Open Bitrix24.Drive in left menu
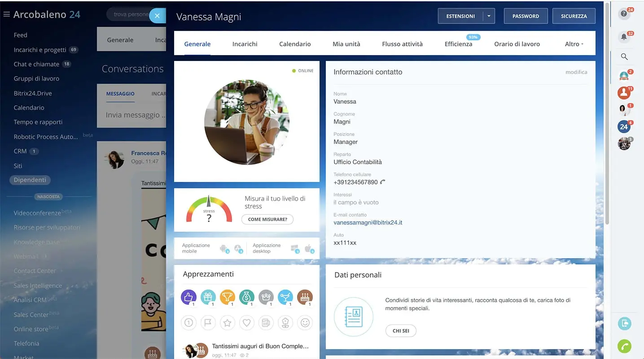 [x=33, y=93]
